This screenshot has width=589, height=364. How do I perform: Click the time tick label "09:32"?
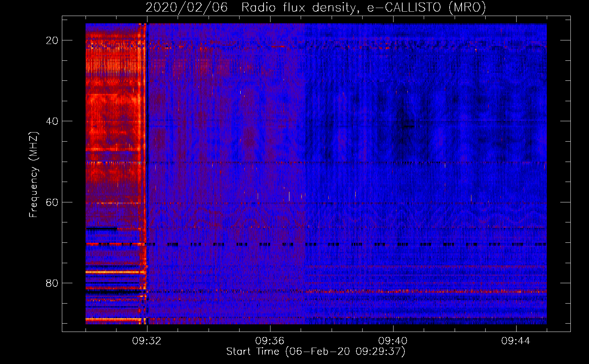coord(147,341)
